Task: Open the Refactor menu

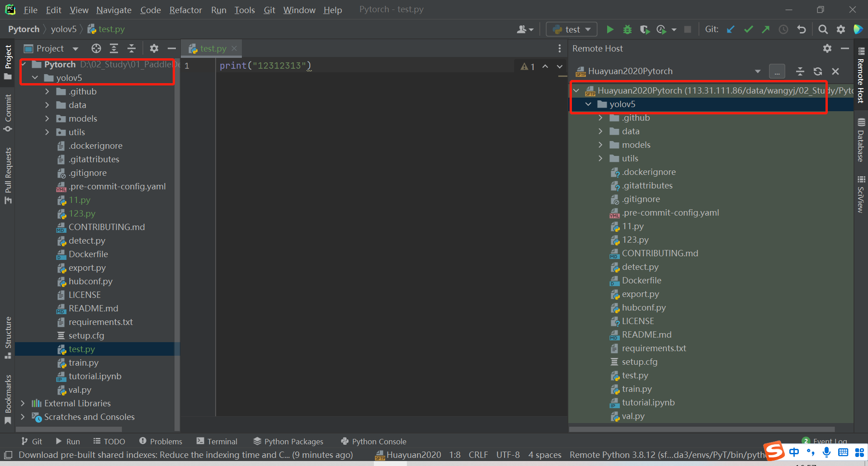Action: [185, 10]
